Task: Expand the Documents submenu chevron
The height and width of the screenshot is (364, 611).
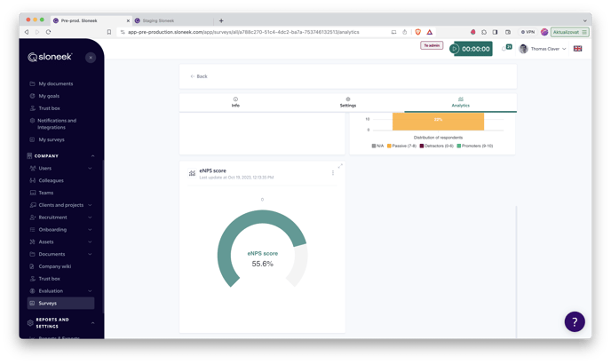Action: (x=90, y=254)
